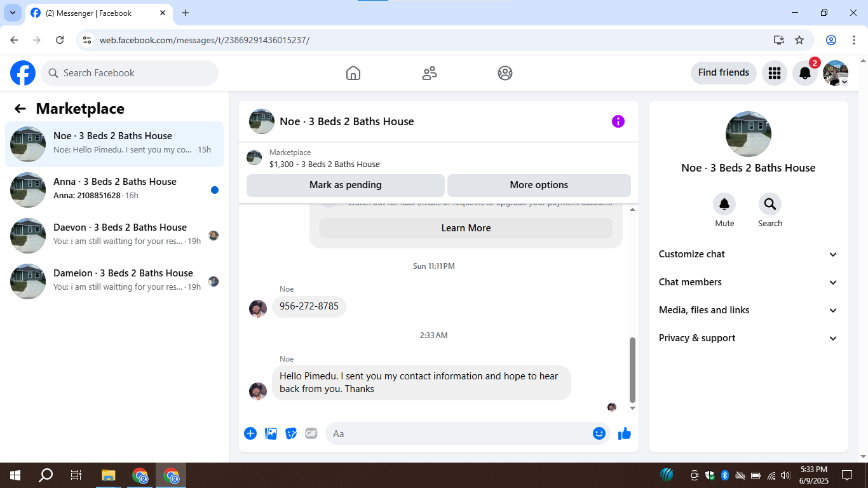Screen dimensions: 868x488
Task: Open a new Chrome tab
Action: click(186, 13)
